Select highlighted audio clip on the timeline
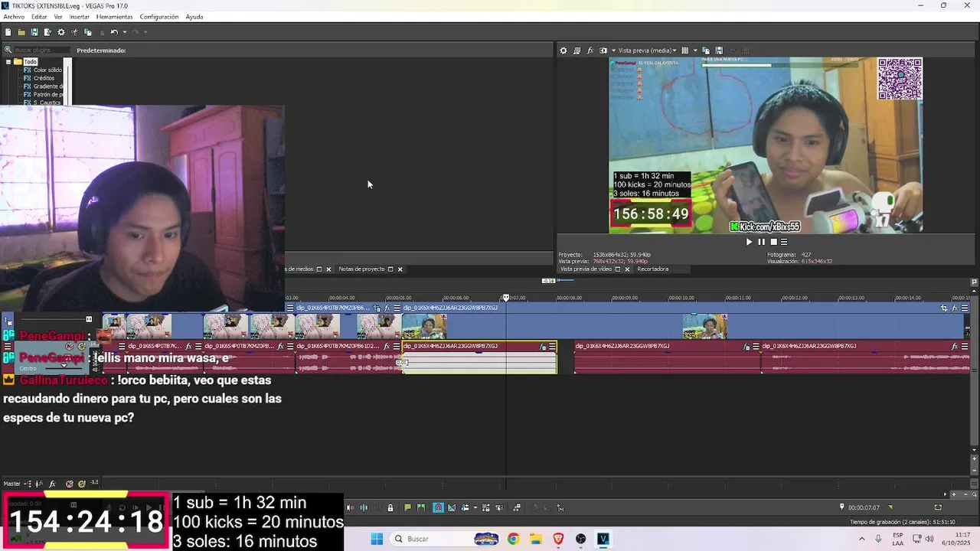Viewport: 980px width, 551px height. [x=479, y=357]
